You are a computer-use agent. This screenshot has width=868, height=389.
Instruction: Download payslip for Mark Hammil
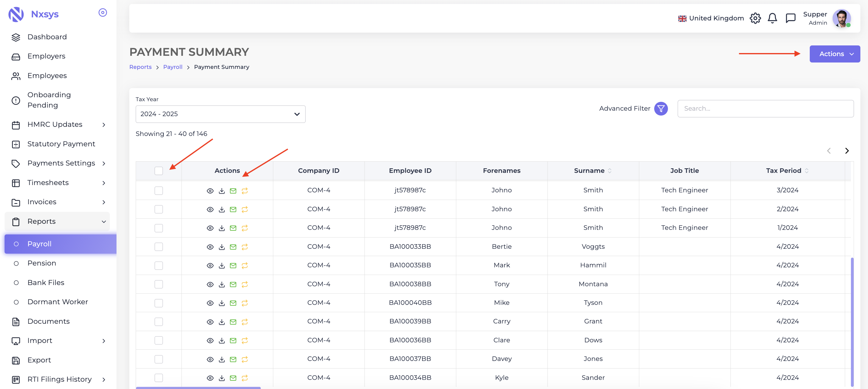coord(222,266)
